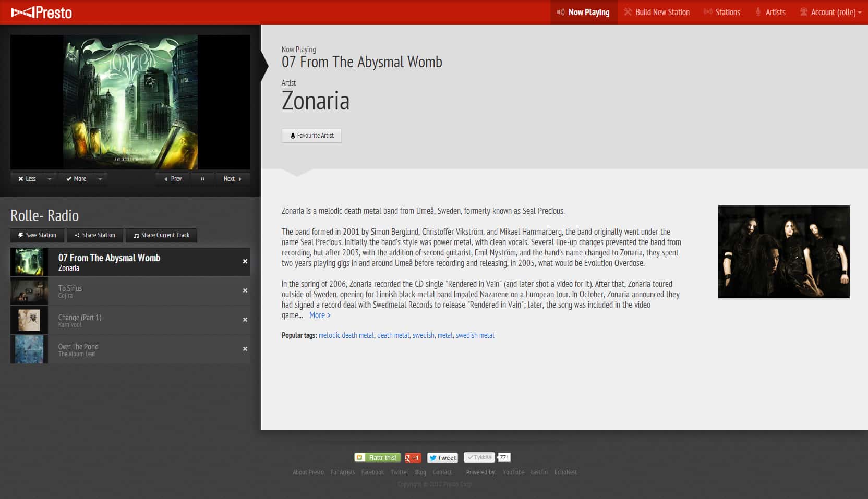Viewport: 868px width, 499px height.
Task: Expand the Less options arrow
Action: pyautogui.click(x=50, y=179)
